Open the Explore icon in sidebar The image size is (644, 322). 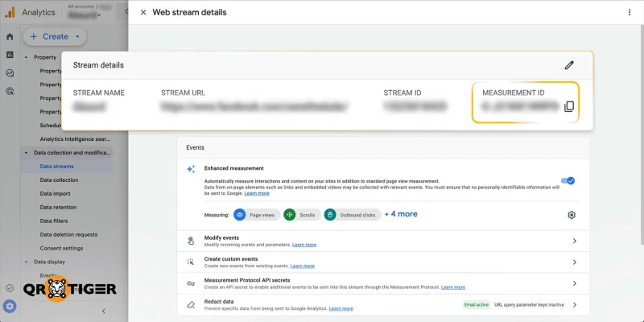click(x=10, y=73)
